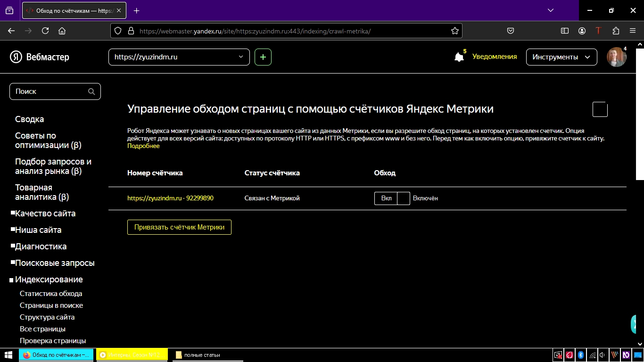This screenshot has height=362, width=644.
Task: Close the Обход по счётчикам tab
Action: [119, 10]
